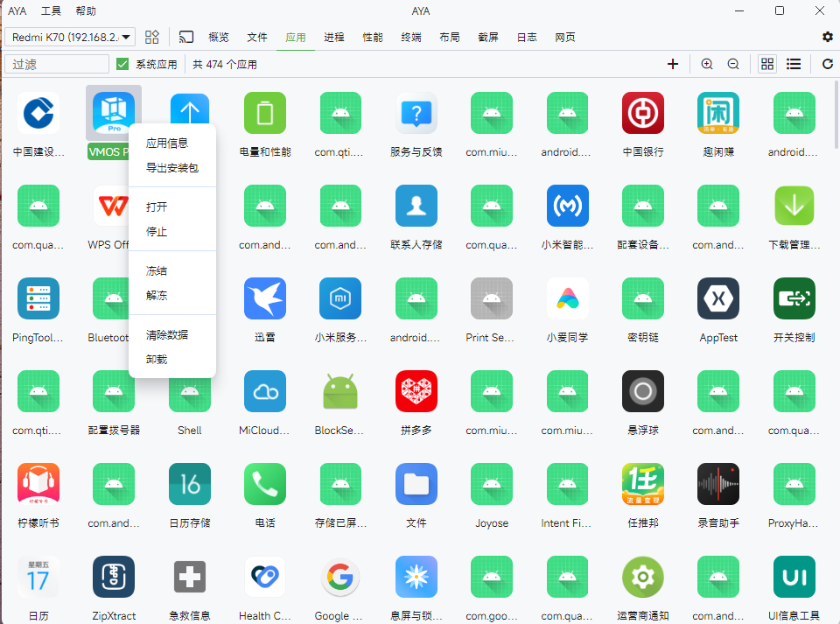Select the 日历存储 app icon
The image size is (840, 624).
click(x=189, y=484)
